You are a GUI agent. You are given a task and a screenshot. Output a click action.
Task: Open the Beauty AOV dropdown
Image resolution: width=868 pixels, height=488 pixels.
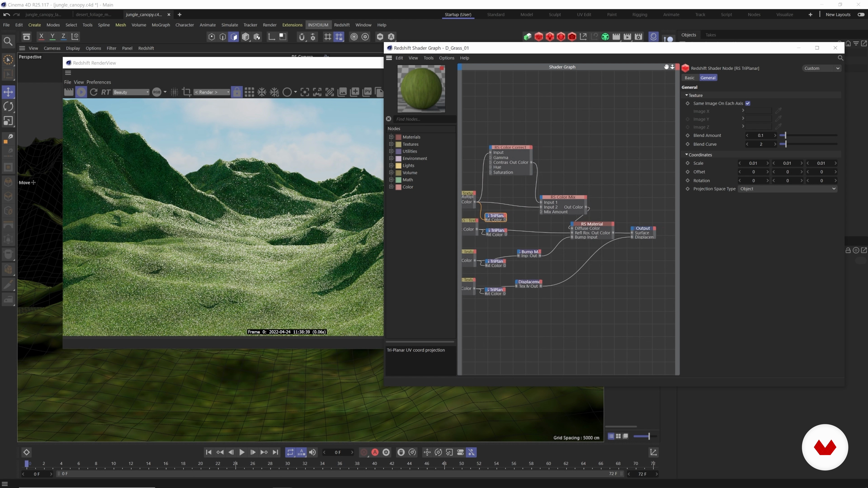(131, 92)
